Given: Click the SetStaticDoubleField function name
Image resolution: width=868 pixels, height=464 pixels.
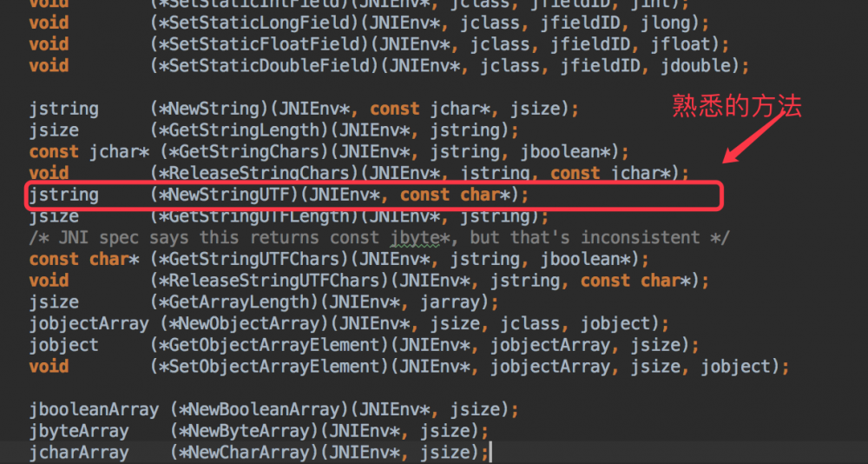Looking at the screenshot, I should (274, 67).
